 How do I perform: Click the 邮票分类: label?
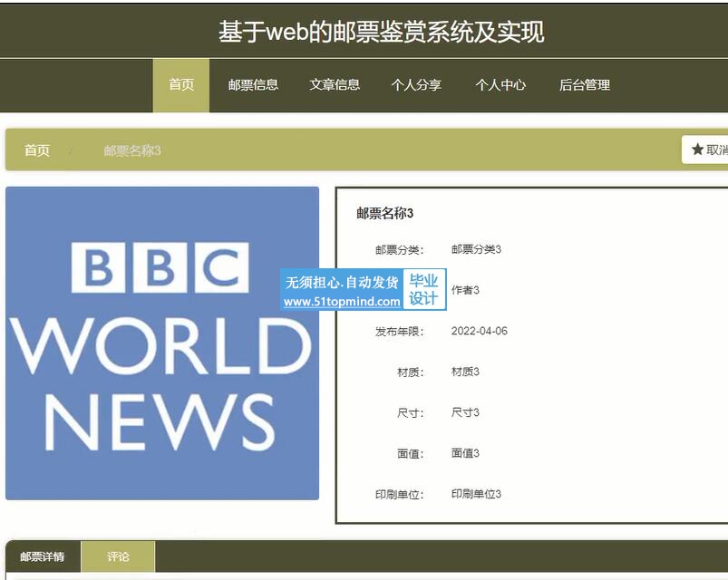click(x=399, y=250)
